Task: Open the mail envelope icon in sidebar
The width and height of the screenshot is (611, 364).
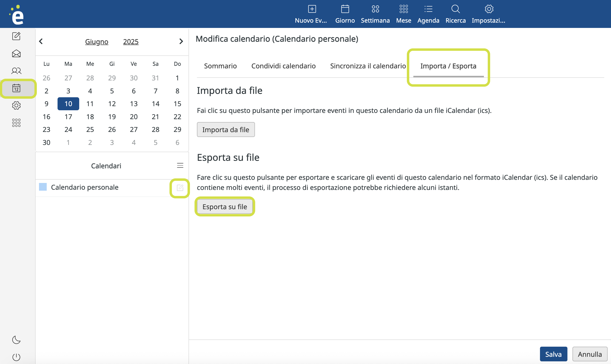Action: coord(16,53)
